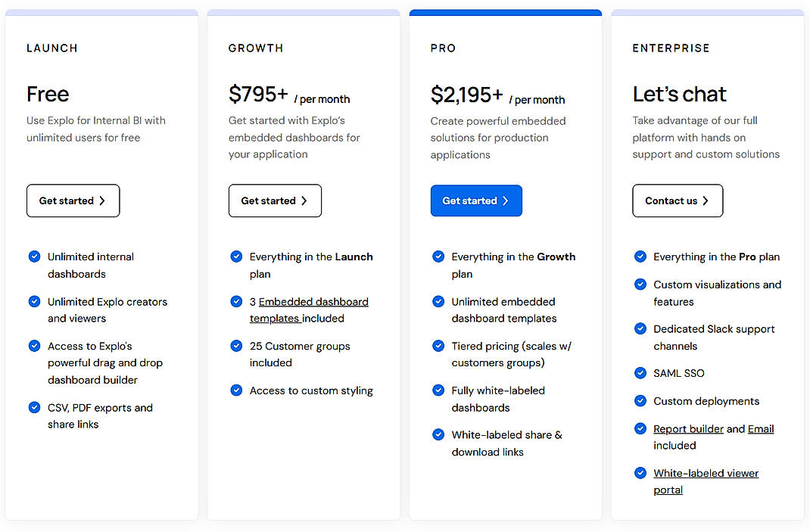The width and height of the screenshot is (810, 532).
Task: Click check icon beside Unlimited Explo creators
Action: click(x=35, y=302)
